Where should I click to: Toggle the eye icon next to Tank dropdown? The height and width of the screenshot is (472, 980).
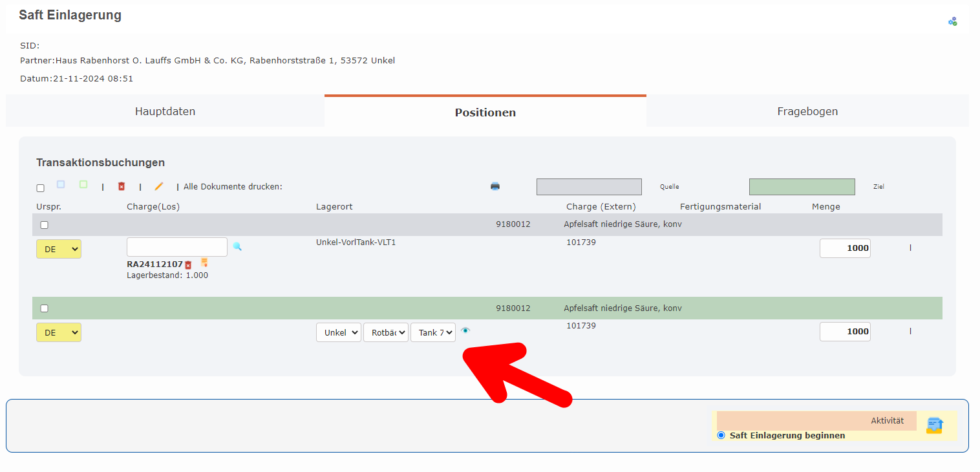click(x=465, y=330)
